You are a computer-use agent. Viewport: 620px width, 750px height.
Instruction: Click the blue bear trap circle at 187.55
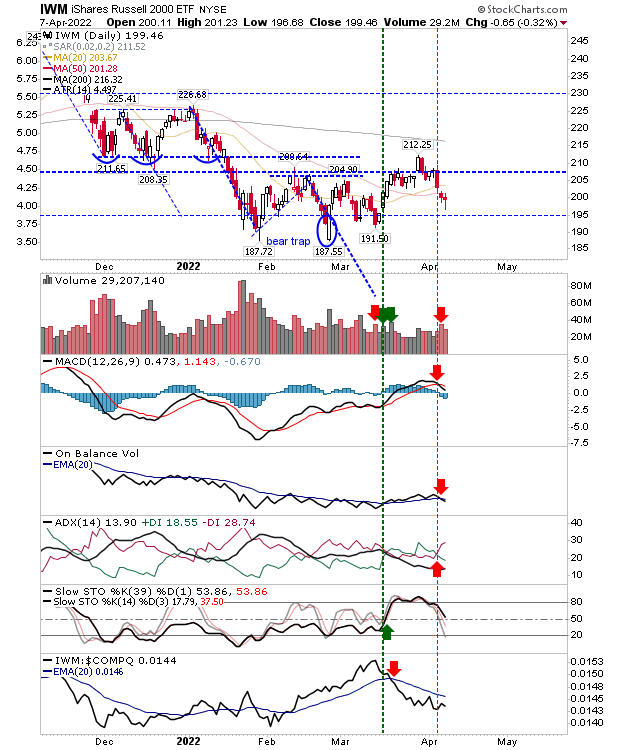[328, 230]
